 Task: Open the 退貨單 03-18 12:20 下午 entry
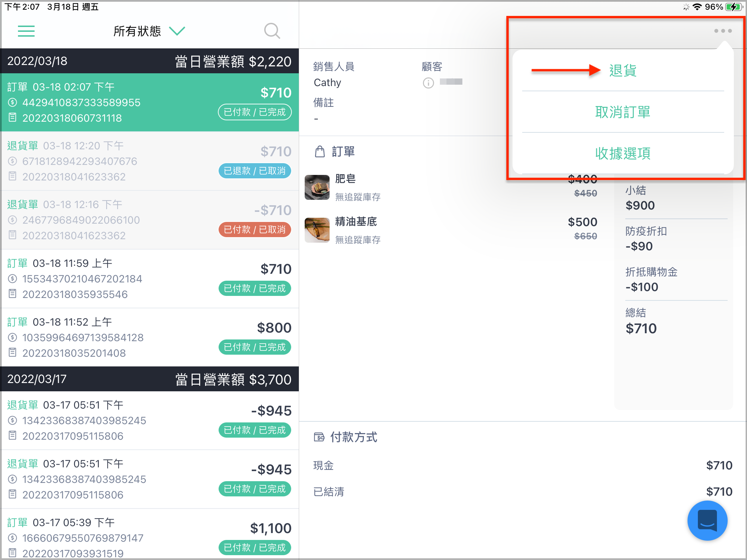pos(150,161)
